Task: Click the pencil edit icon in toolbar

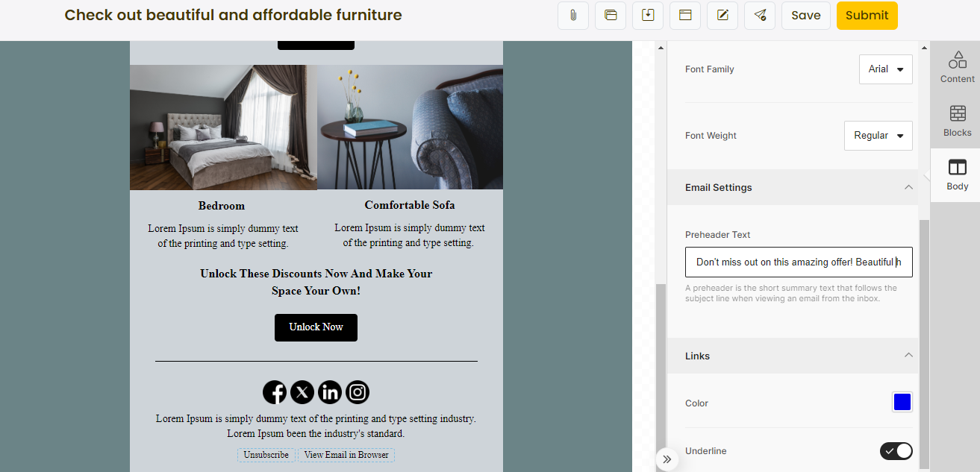Action: pos(722,15)
